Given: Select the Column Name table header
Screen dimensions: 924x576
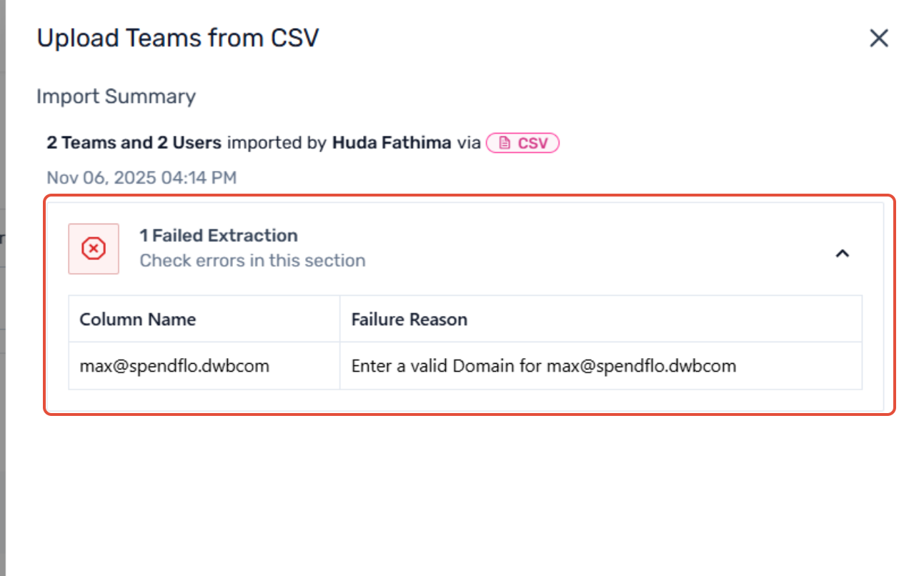Looking at the screenshot, I should [137, 319].
